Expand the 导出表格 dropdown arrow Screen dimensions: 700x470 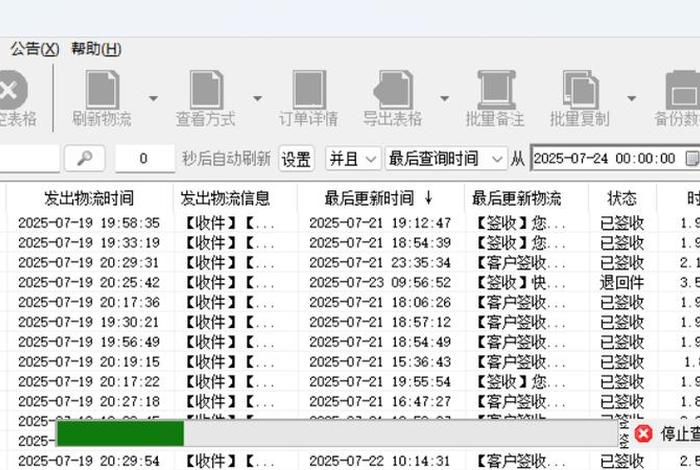[444, 98]
